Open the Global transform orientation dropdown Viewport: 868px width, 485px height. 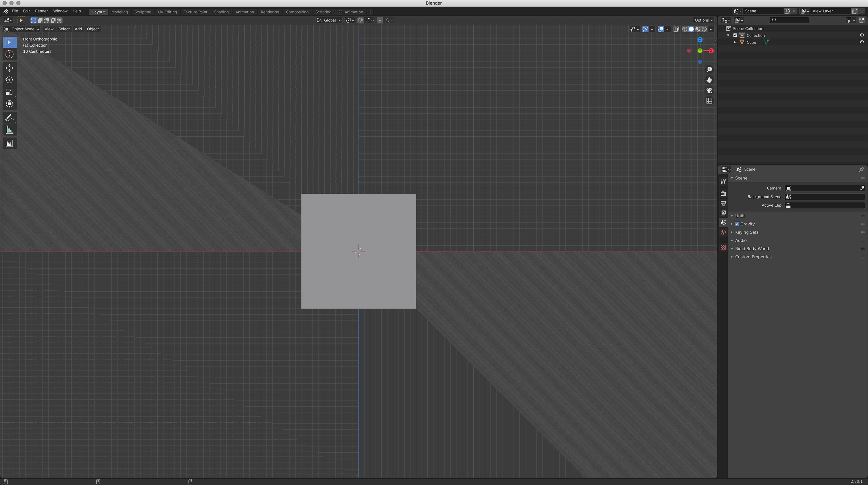[x=329, y=21]
